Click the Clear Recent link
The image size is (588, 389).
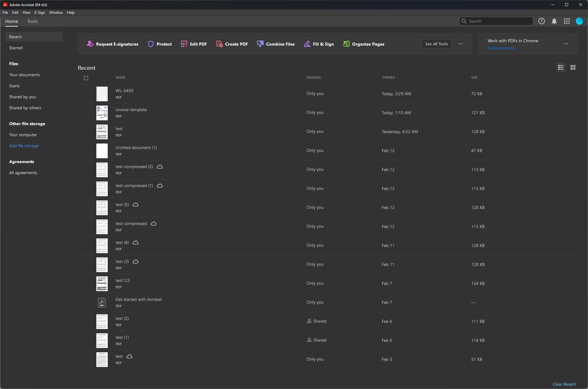coord(564,384)
